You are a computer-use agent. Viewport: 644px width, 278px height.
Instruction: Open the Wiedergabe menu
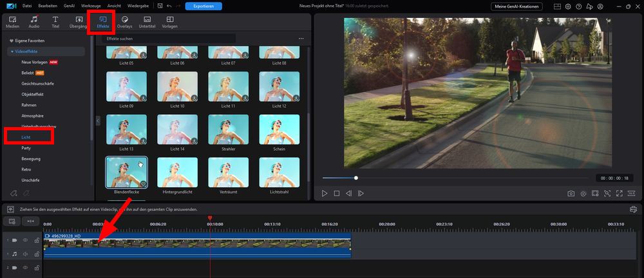[138, 6]
